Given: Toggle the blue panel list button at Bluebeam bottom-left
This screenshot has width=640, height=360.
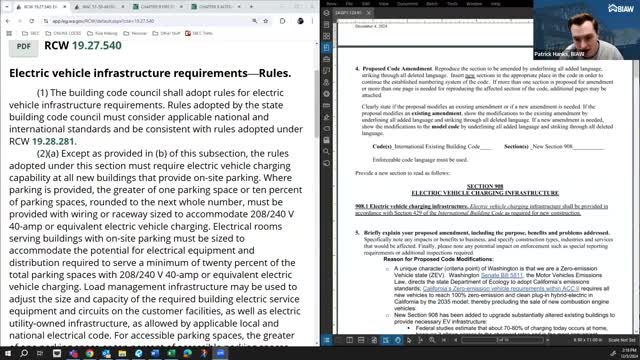Looking at the screenshot, I should coord(327,340).
